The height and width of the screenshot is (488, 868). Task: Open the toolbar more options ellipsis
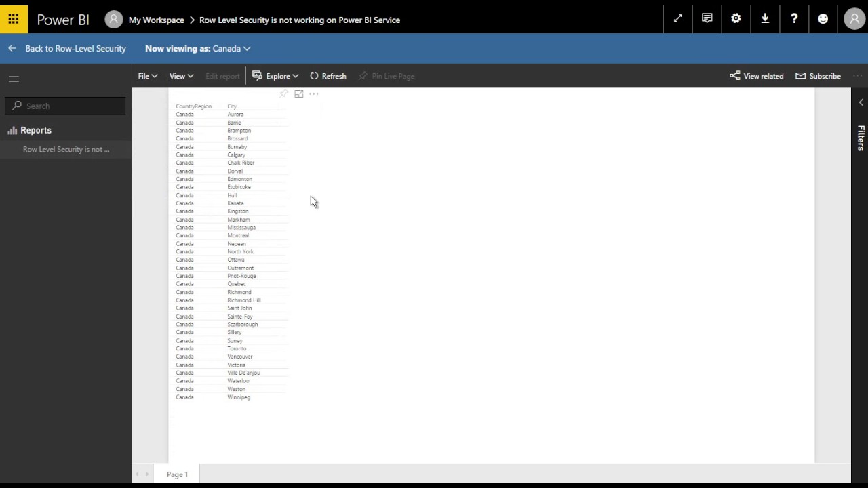858,76
